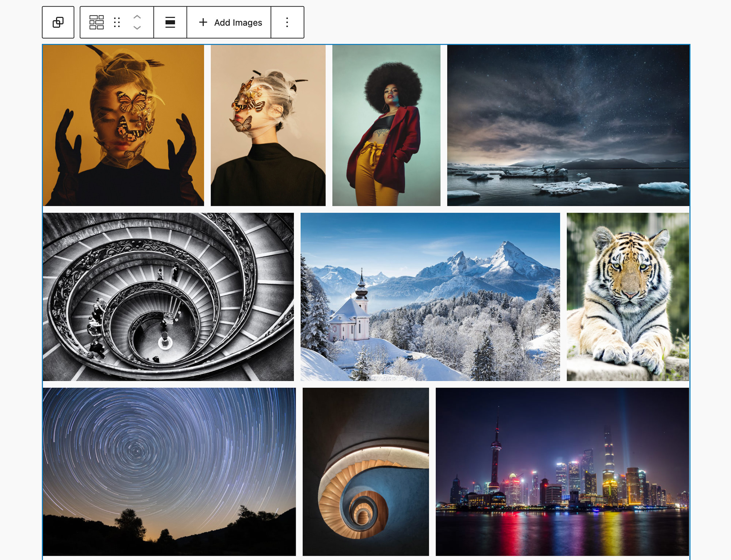
Task: Click the Add Images button
Action: 237,22
